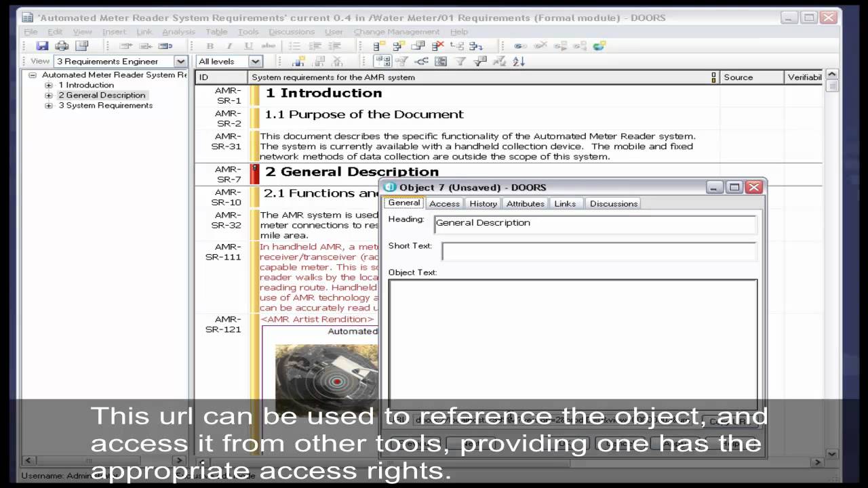Open the Analysis menu
868x488 pixels.
[x=178, y=32]
